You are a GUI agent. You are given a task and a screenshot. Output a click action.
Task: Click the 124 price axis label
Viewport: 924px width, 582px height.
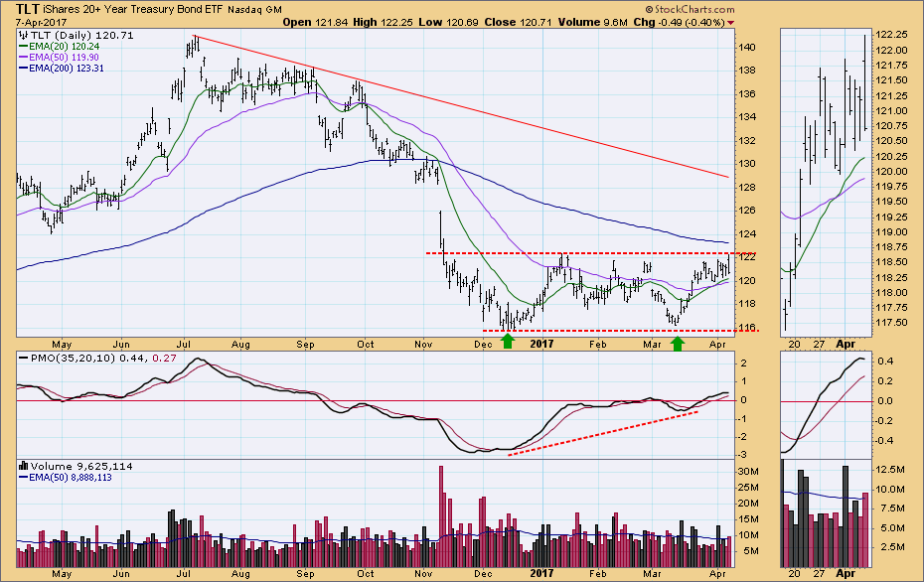[x=747, y=233]
